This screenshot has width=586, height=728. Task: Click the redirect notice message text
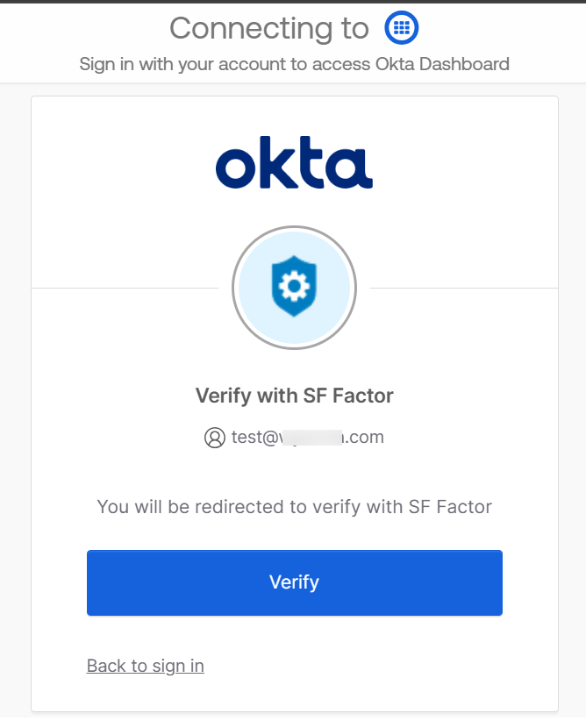[x=294, y=507]
